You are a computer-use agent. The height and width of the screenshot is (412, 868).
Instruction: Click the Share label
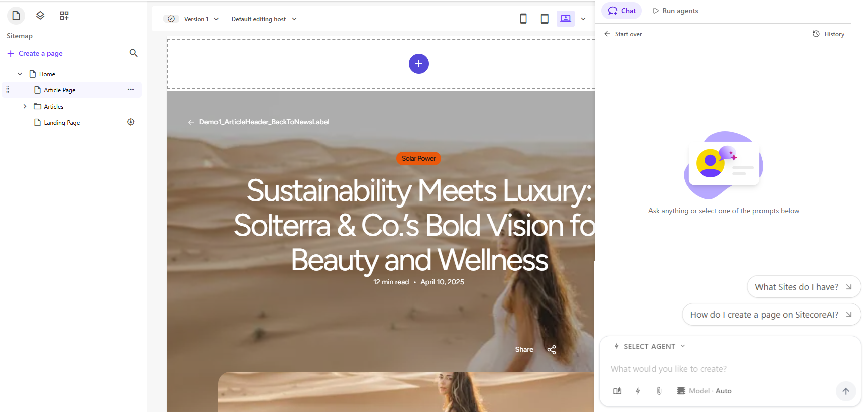pyautogui.click(x=524, y=350)
